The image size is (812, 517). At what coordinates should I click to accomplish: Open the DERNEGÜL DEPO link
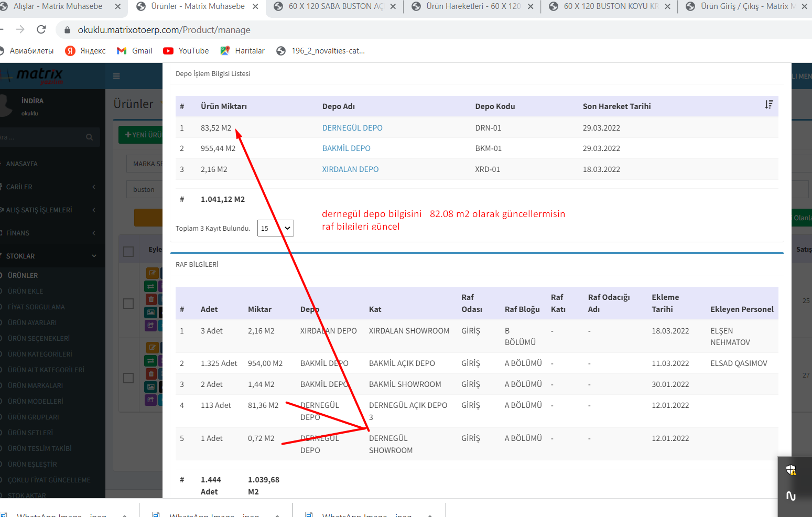352,128
